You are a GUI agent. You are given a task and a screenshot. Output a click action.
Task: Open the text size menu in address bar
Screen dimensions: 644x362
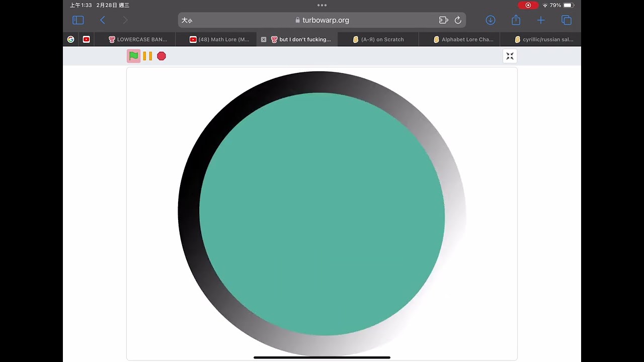pyautogui.click(x=187, y=20)
